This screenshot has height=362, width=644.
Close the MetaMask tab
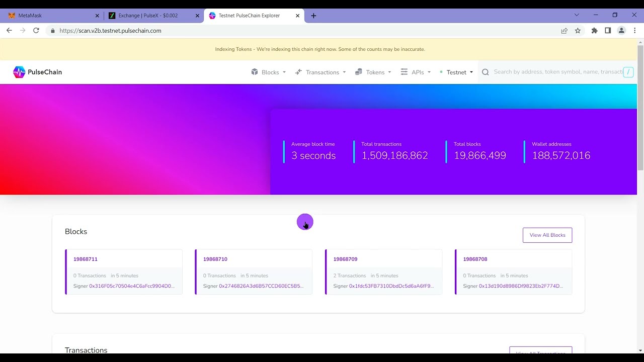(x=97, y=16)
